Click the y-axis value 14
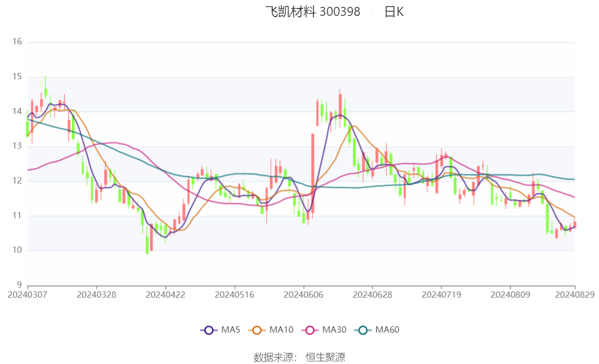599x364 pixels. (17, 111)
